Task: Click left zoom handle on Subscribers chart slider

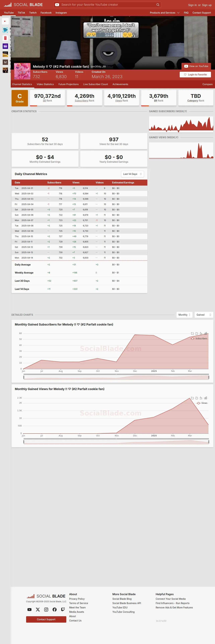Action: [x=24, y=377]
